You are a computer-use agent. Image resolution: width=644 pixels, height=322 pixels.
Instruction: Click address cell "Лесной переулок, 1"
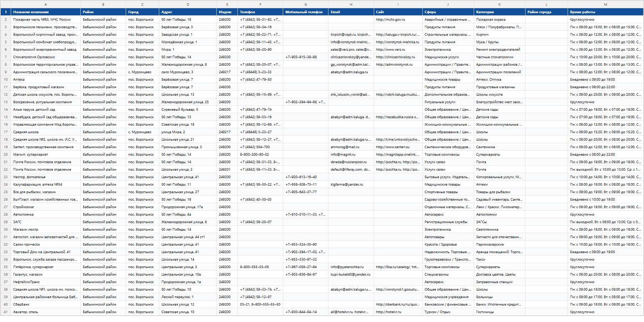pos(188,297)
